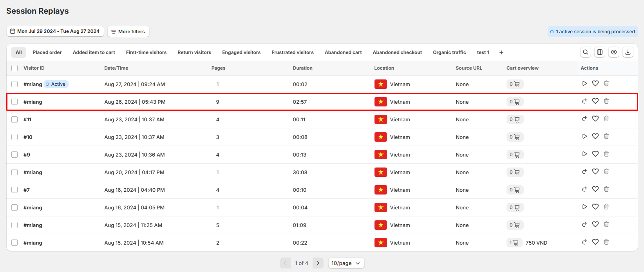The width and height of the screenshot is (644, 272).
Task: Switch to Frustrated visitors tab
Action: point(292,52)
